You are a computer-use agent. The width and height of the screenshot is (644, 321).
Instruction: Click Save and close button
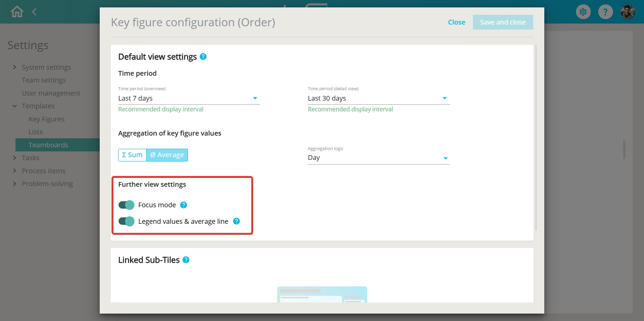coord(503,22)
